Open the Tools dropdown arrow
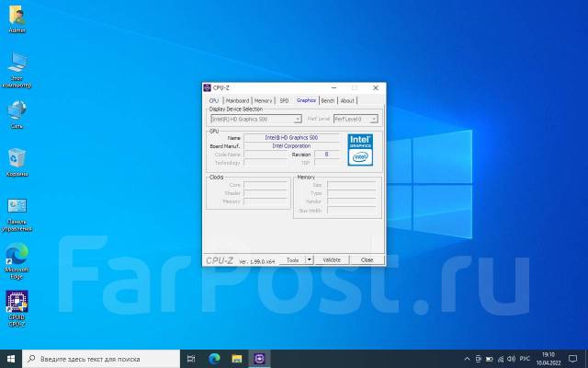588x368 pixels. [x=310, y=260]
